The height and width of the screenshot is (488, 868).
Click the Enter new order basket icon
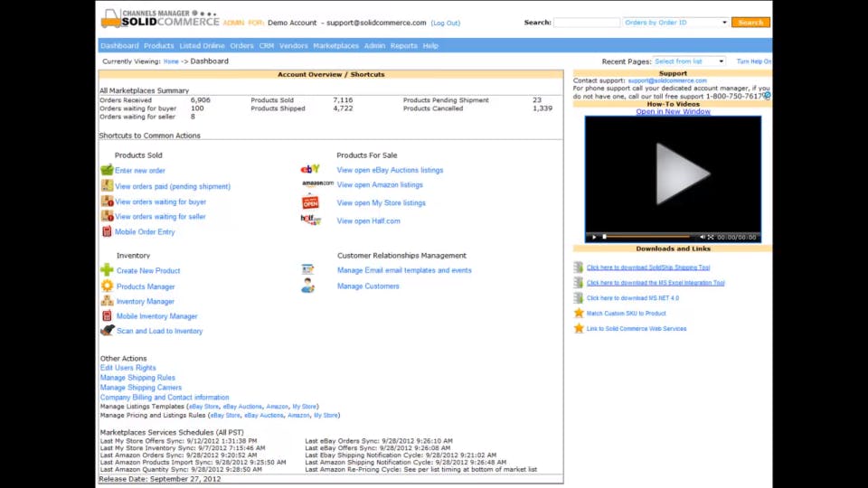(x=107, y=170)
